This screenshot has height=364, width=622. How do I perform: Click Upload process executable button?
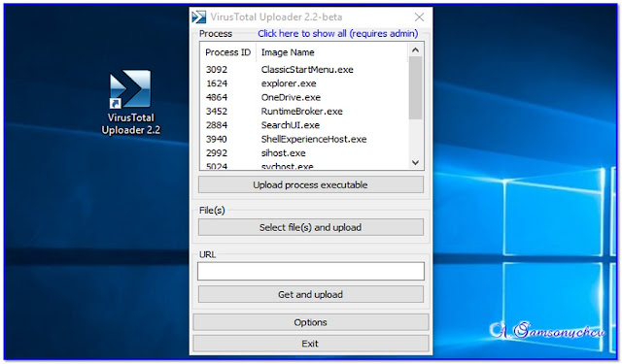click(311, 185)
